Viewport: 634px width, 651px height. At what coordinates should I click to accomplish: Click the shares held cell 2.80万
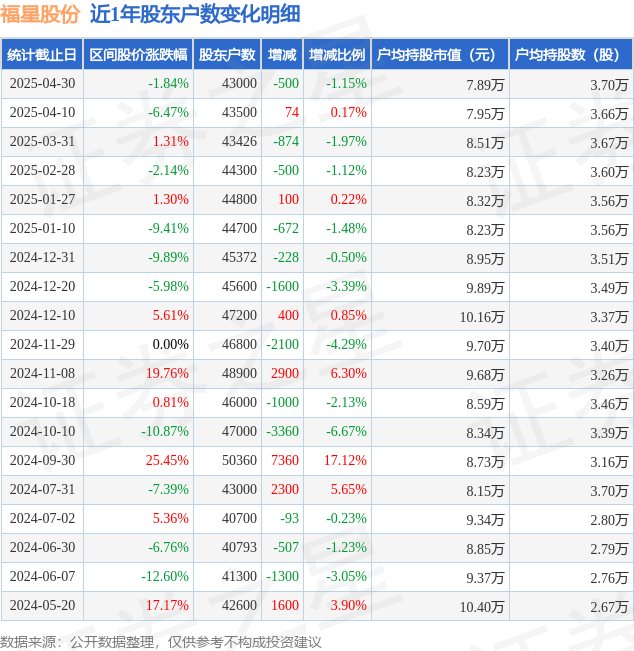click(x=609, y=520)
